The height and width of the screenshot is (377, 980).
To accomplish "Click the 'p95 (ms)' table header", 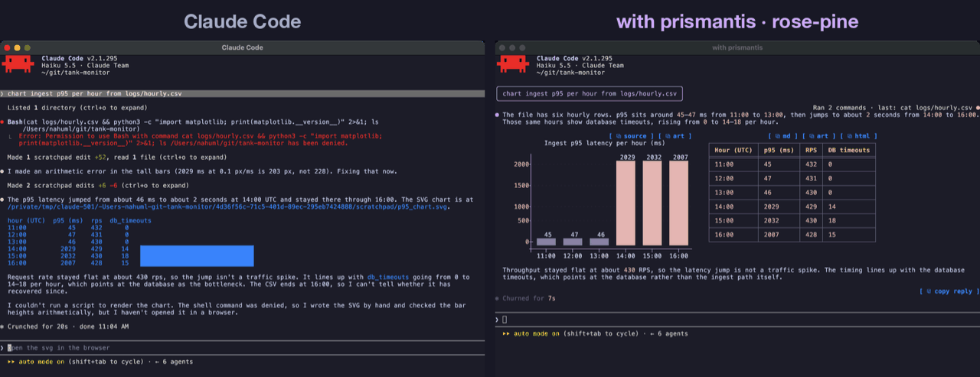I will pyautogui.click(x=779, y=150).
